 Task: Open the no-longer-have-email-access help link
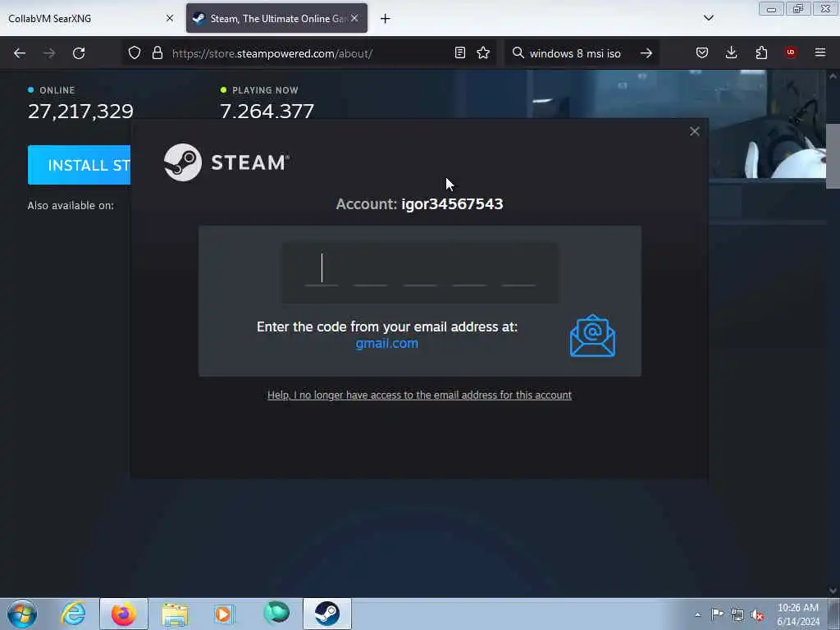(x=419, y=395)
